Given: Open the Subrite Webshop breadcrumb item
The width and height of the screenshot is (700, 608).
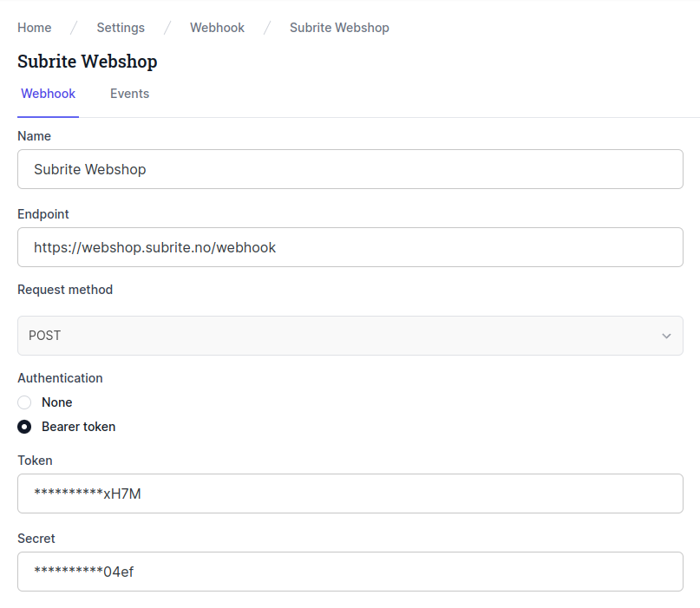Looking at the screenshot, I should [x=339, y=27].
